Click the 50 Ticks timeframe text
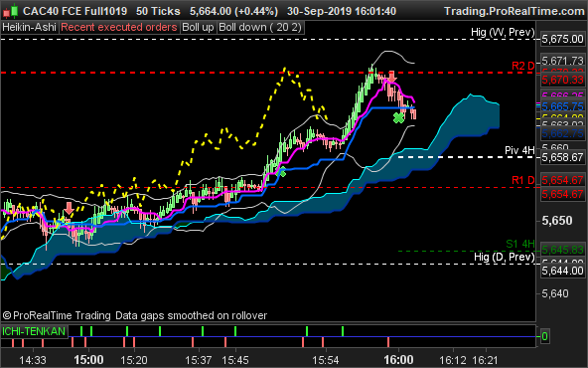The width and height of the screenshot is (588, 368). (x=158, y=11)
